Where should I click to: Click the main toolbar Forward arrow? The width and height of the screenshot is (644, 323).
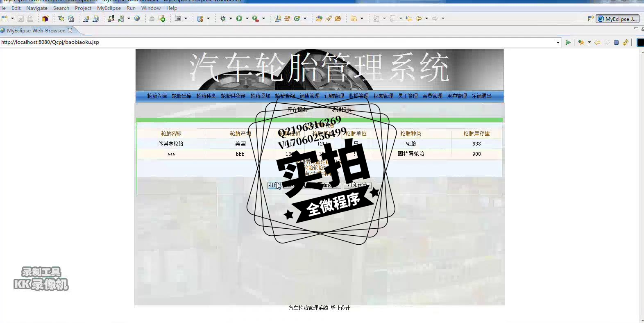[x=435, y=18]
